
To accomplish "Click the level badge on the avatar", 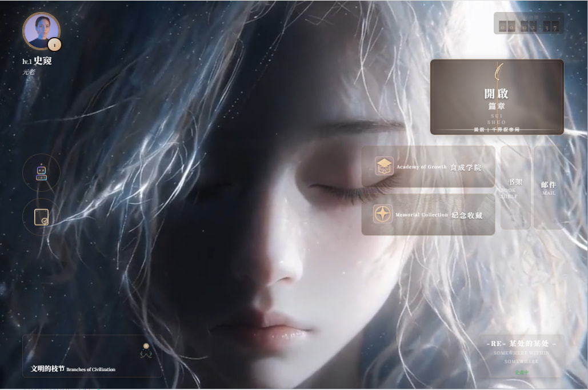I will 54,45.
